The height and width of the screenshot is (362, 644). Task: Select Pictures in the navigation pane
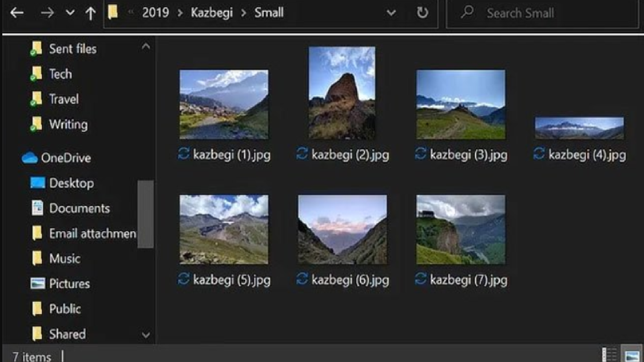[x=69, y=284]
